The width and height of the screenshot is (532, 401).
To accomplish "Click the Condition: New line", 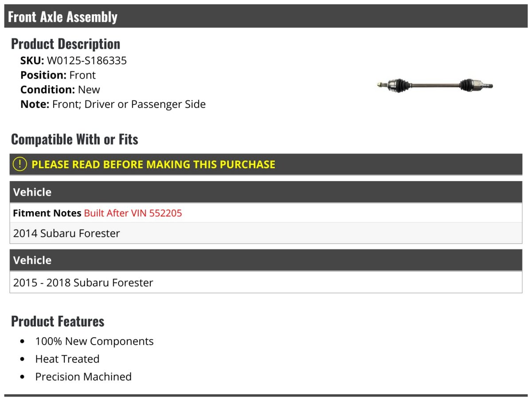I will pyautogui.click(x=60, y=90).
